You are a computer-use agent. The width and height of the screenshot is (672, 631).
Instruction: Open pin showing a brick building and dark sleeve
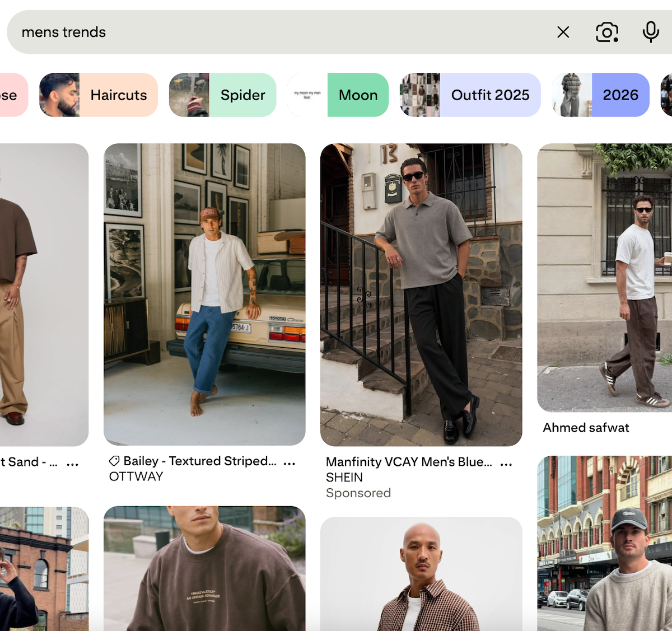[44, 568]
